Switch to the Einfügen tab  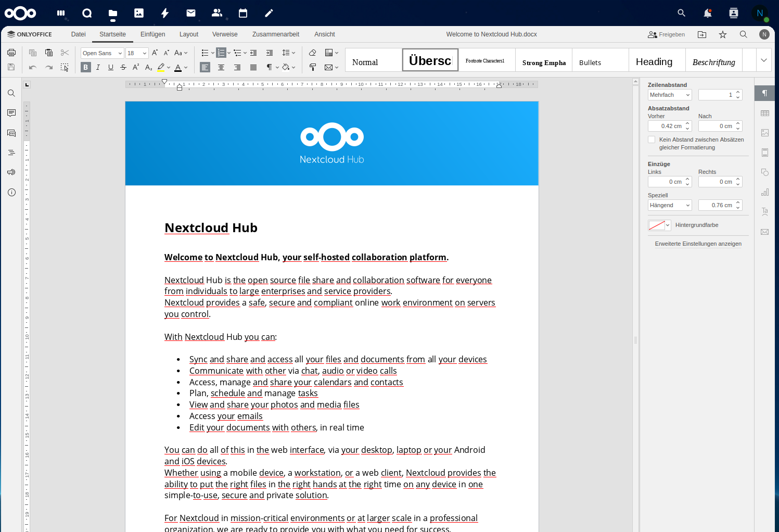point(153,34)
